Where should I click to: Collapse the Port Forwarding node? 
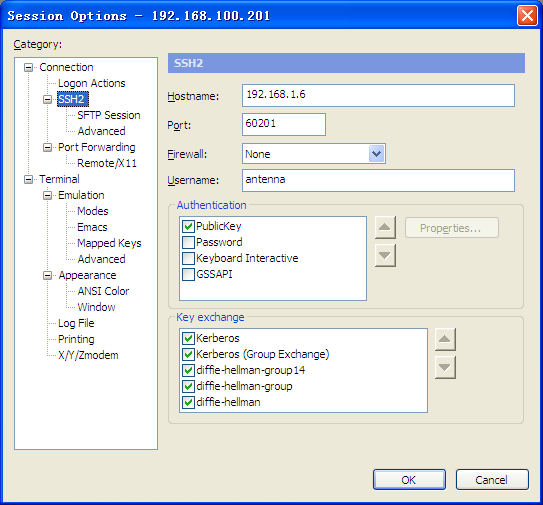point(47,147)
